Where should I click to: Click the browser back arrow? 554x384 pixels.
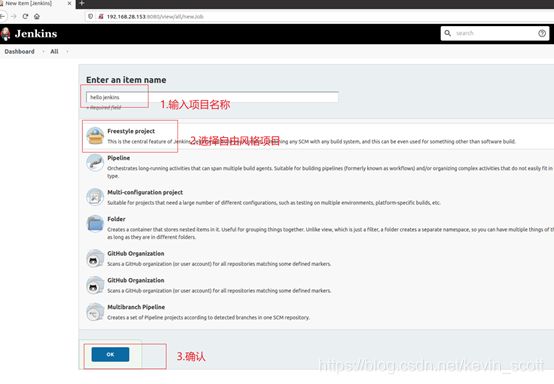point(2,16)
